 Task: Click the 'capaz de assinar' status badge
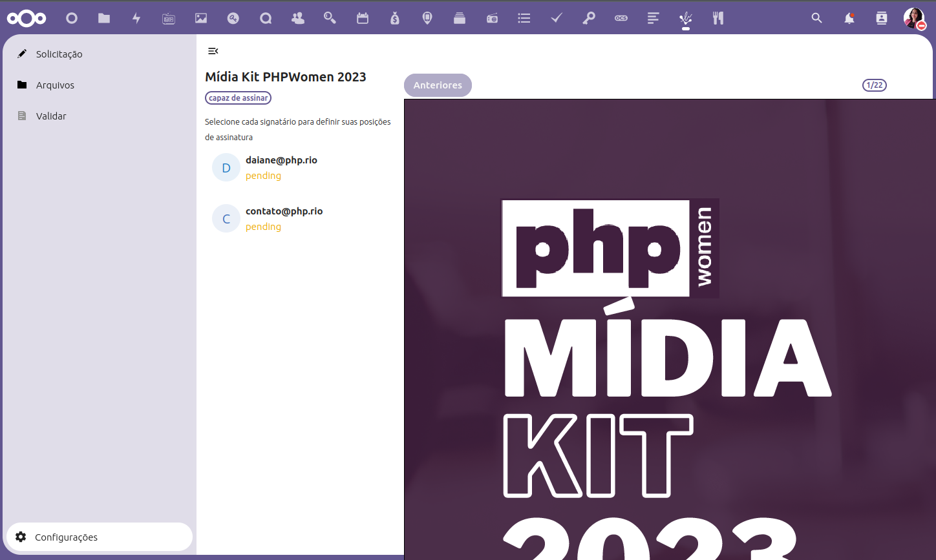pyautogui.click(x=238, y=98)
